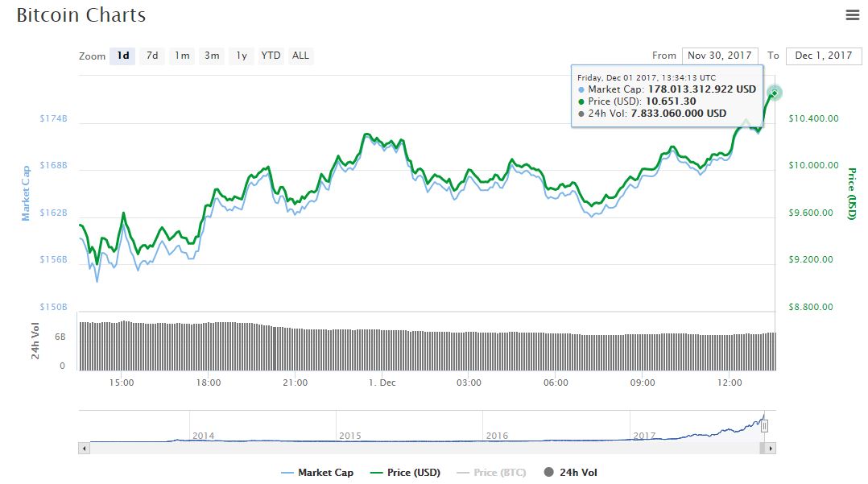The height and width of the screenshot is (484, 868).
Task: Click the '03:00' time axis label
Action: tap(469, 383)
